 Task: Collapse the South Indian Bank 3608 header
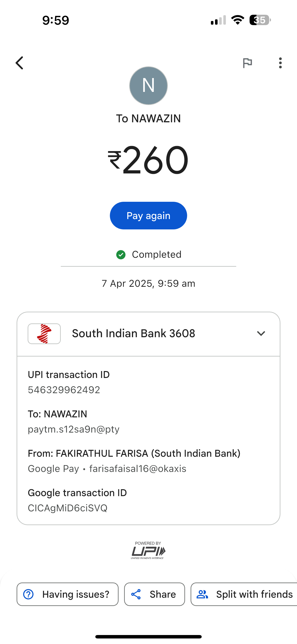[134, 334]
